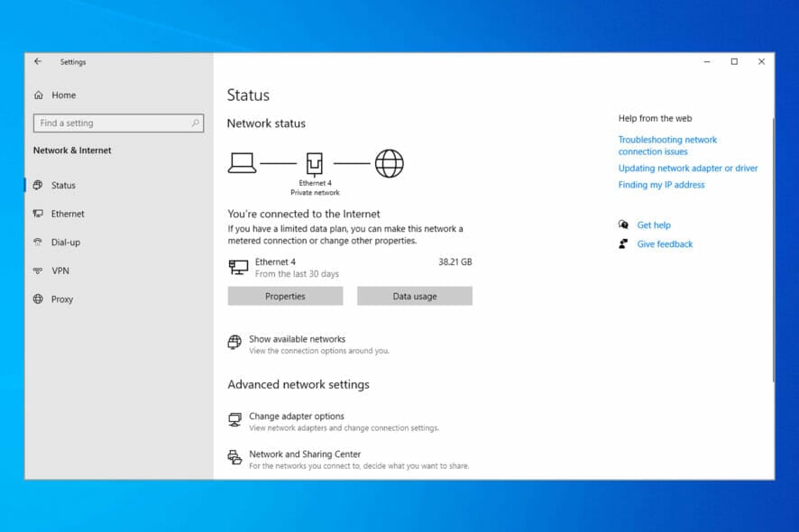Click the laptop icon in network diagram
This screenshot has height=532, width=799.
coord(242,163)
